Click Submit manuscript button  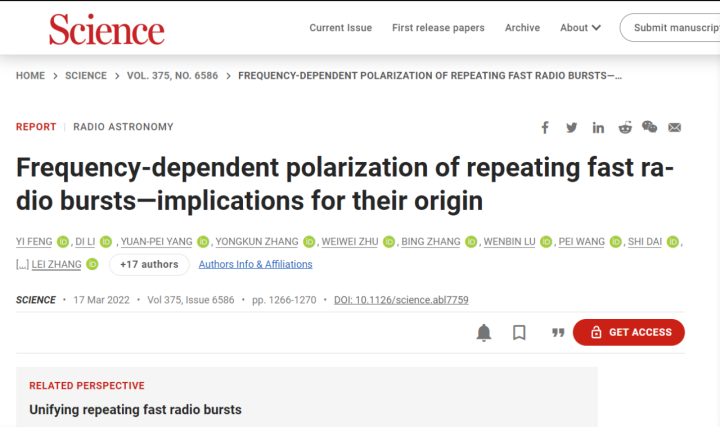pos(670,28)
